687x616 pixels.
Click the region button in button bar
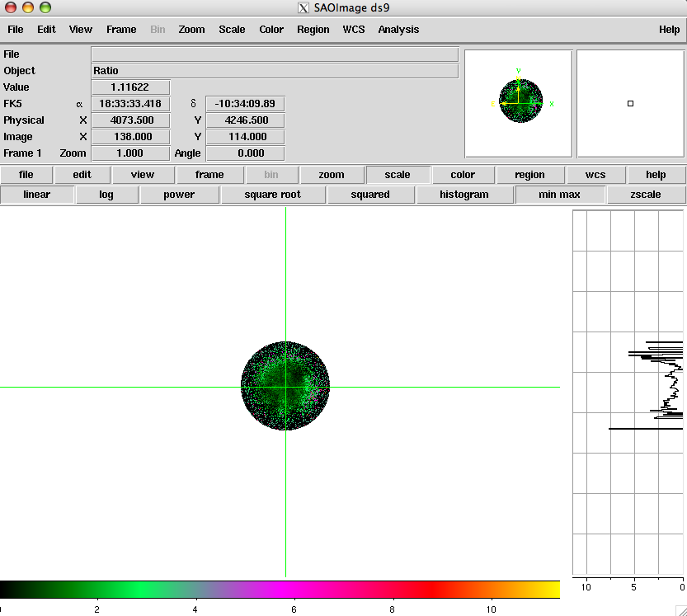tap(529, 175)
